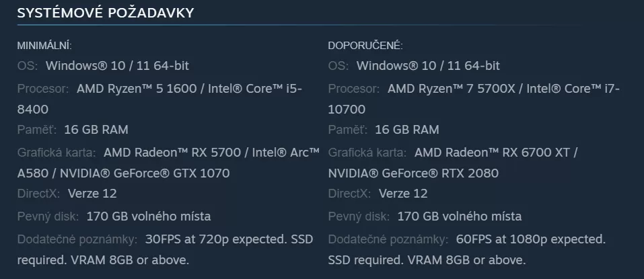Click the Paměť label in the recommended column

[348, 129]
